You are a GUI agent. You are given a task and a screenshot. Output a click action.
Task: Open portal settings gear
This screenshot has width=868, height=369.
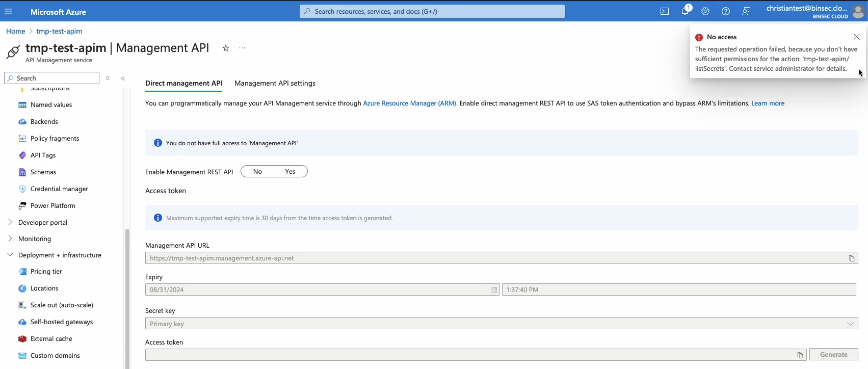[x=705, y=11]
